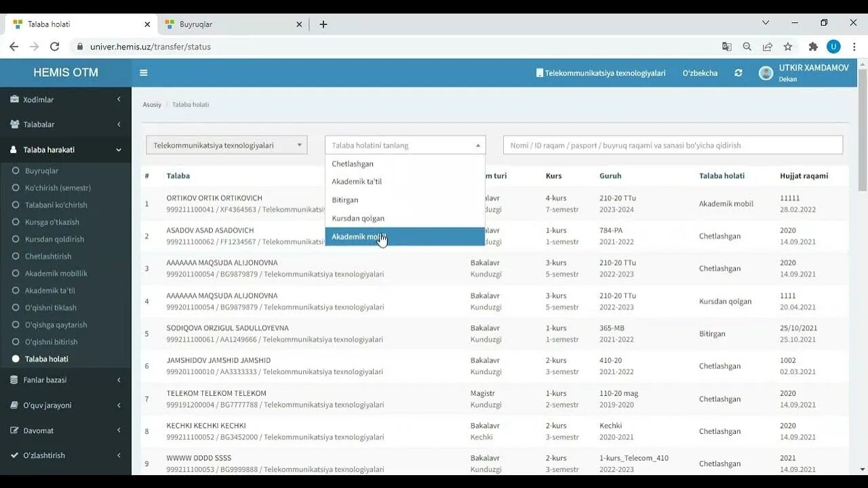The image size is (868, 488).
Task: Click the Talabalar group icon in sidebar
Action: tap(15, 125)
